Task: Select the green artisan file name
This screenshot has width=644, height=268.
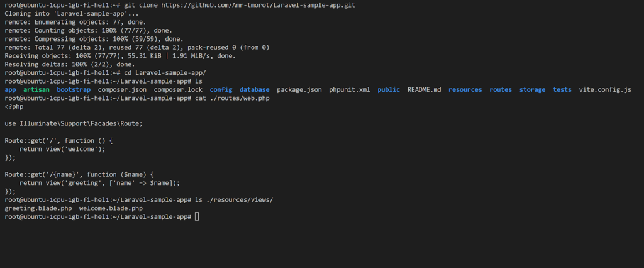Action: tap(36, 90)
